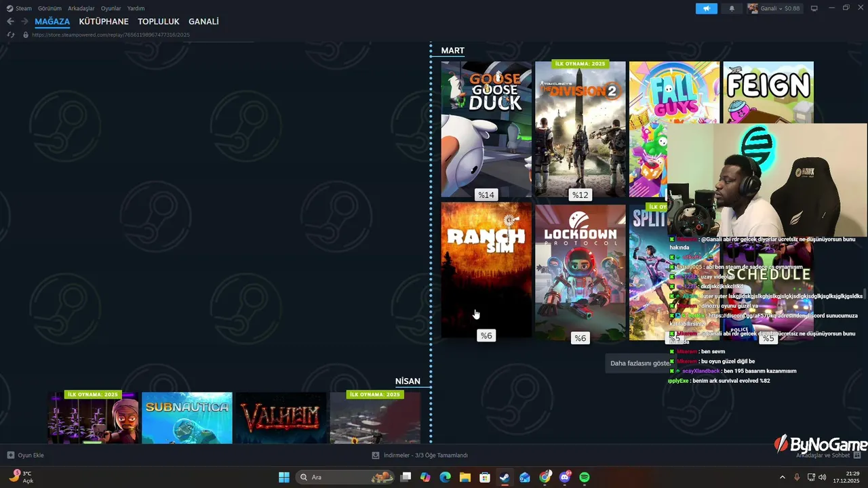Open the Outlook mail taskbar icon
This screenshot has width=868, height=488.
click(x=525, y=477)
